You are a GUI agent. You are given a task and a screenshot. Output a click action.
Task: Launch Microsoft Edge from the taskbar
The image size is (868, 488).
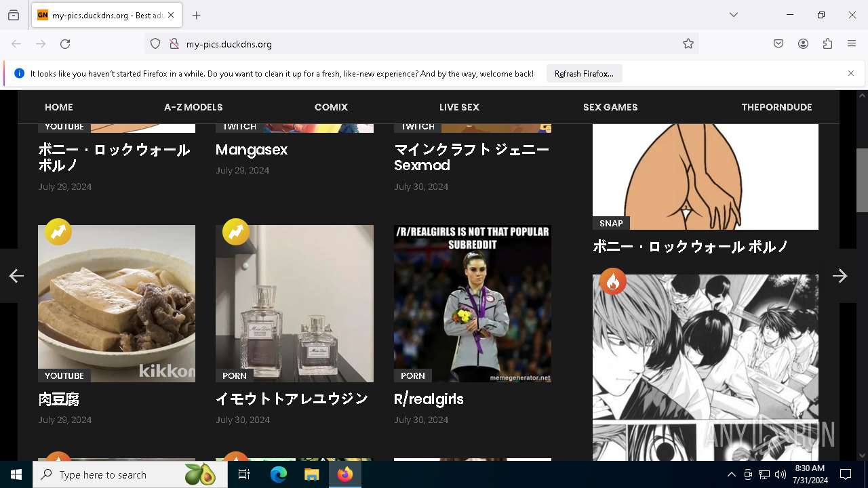point(279,474)
